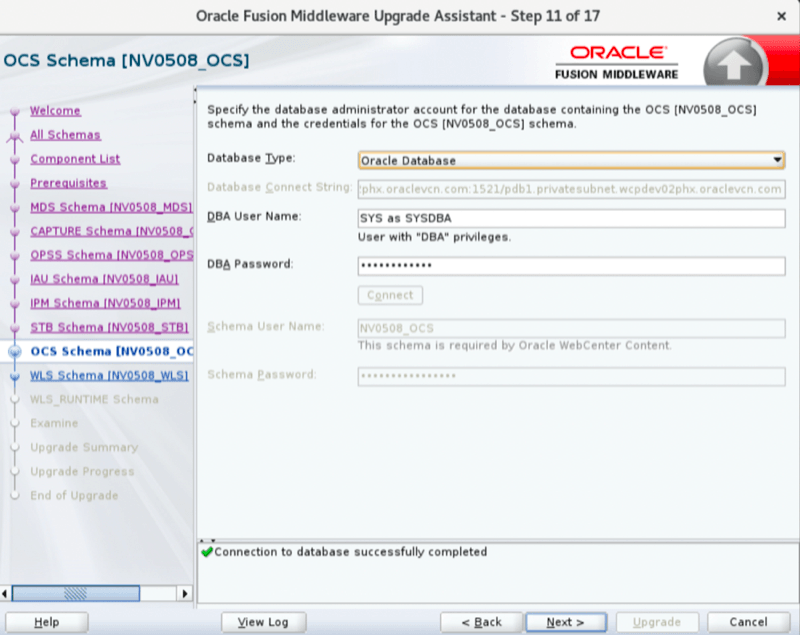
Task: Click the sidebar horizontal scrollbar thumb
Action: (76, 593)
